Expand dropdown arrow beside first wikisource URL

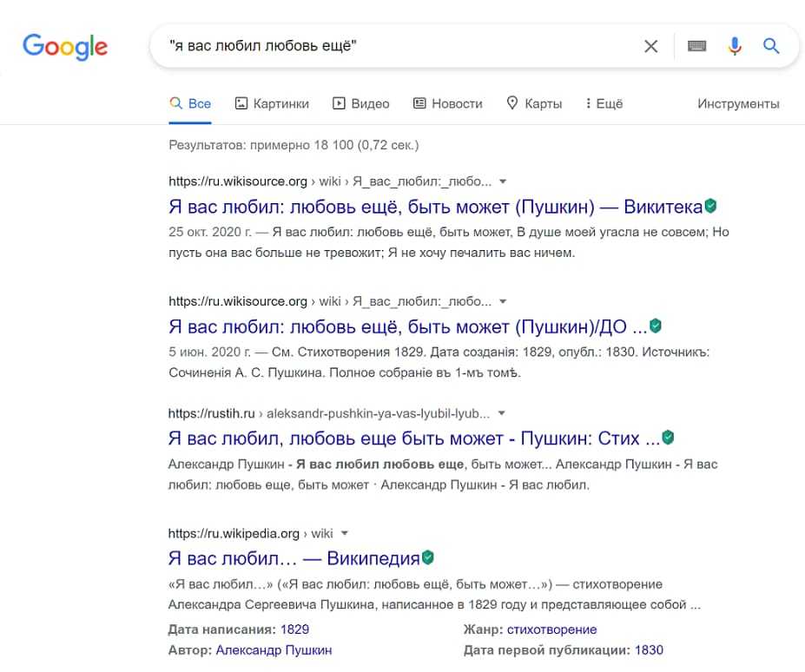click(503, 182)
